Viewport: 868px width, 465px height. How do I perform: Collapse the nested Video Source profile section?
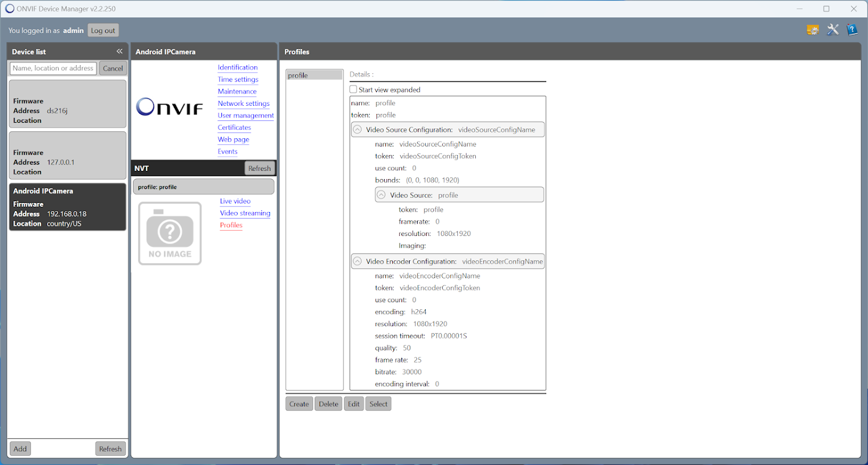[382, 195]
